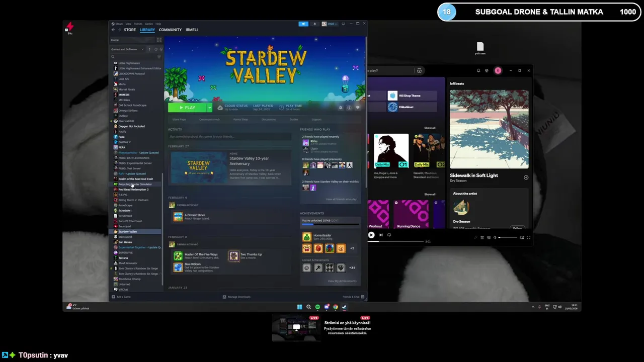Screen dimensions: 644x362
Task: Open View all friends who play link
Action: click(341, 199)
